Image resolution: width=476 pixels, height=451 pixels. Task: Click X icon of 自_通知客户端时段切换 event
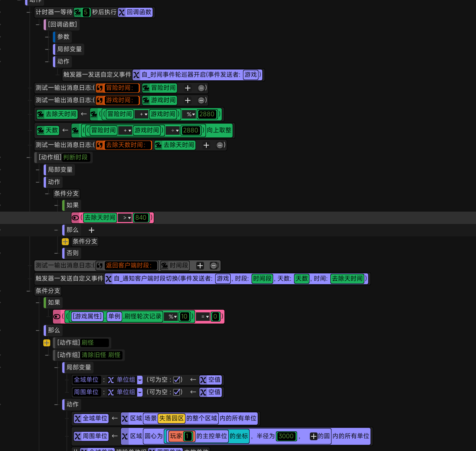(109, 279)
